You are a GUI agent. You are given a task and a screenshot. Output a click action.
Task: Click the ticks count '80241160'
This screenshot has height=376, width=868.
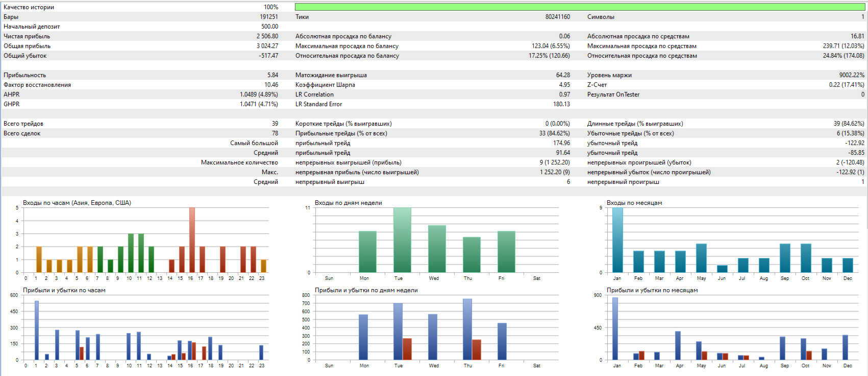click(558, 17)
